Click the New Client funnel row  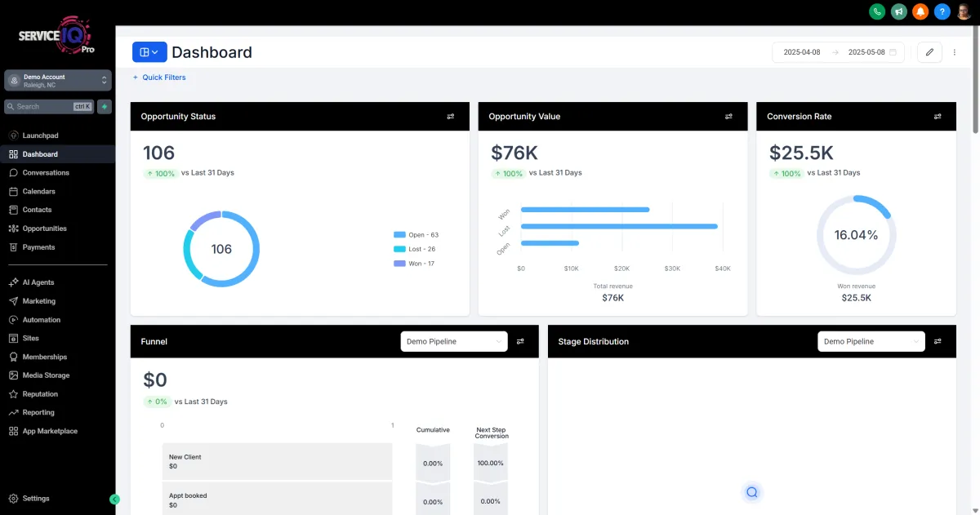pos(277,461)
